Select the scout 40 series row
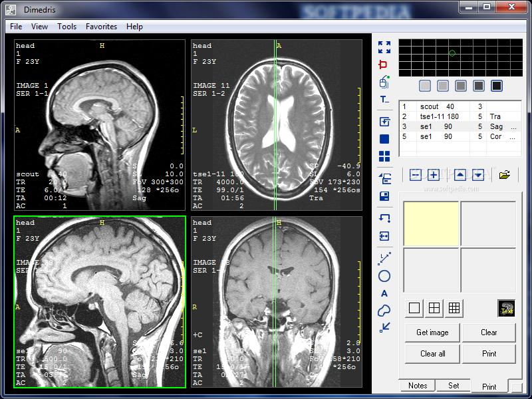 coord(460,106)
